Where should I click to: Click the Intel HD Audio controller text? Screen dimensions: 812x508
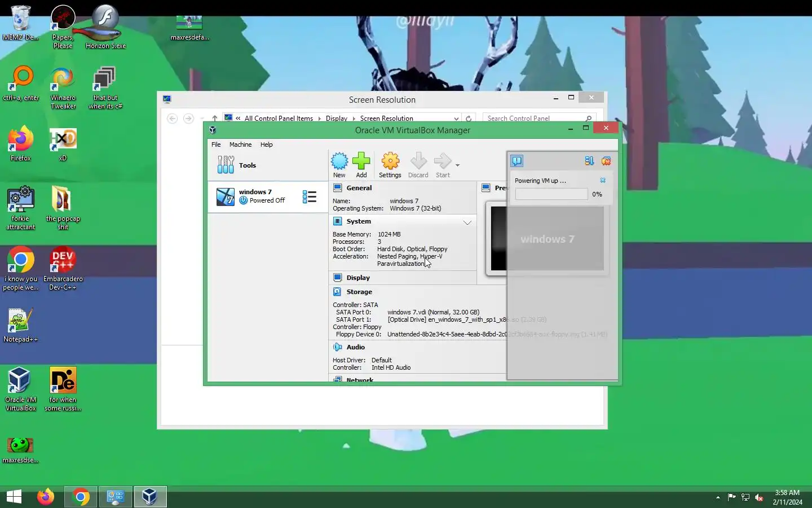point(391,367)
